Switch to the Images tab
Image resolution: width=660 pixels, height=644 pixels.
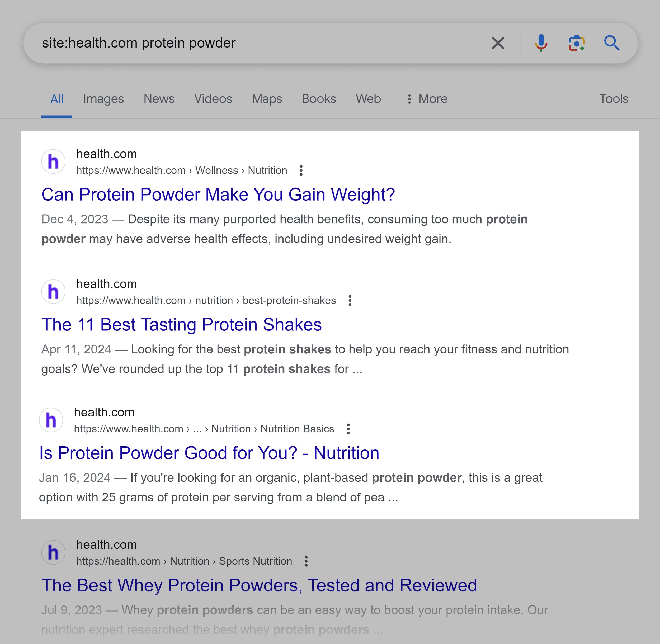[103, 99]
